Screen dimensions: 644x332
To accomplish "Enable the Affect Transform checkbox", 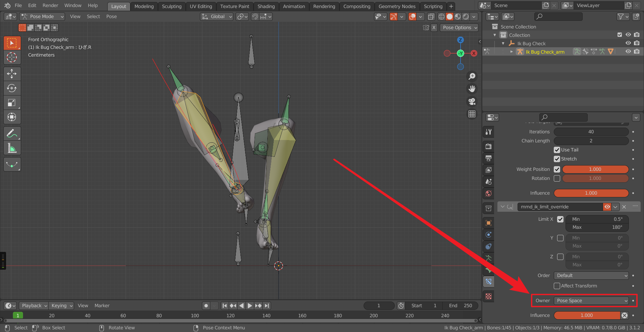I will [557, 286].
